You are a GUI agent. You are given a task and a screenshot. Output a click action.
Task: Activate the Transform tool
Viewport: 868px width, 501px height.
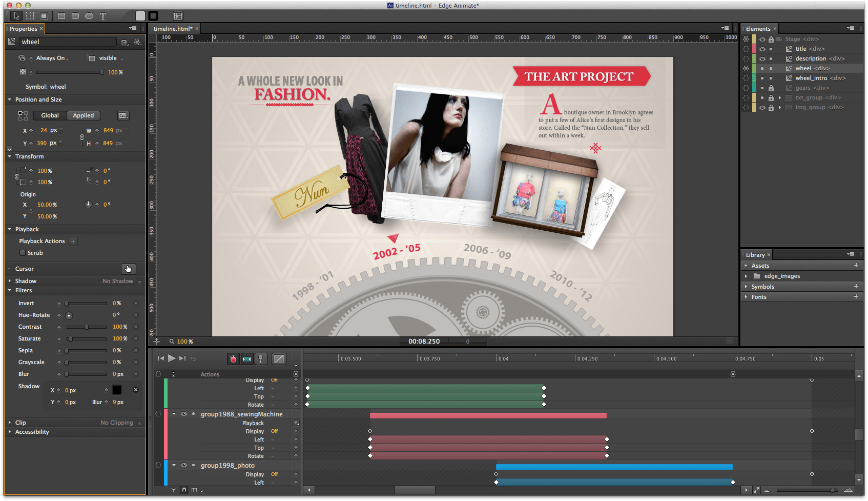tap(30, 16)
